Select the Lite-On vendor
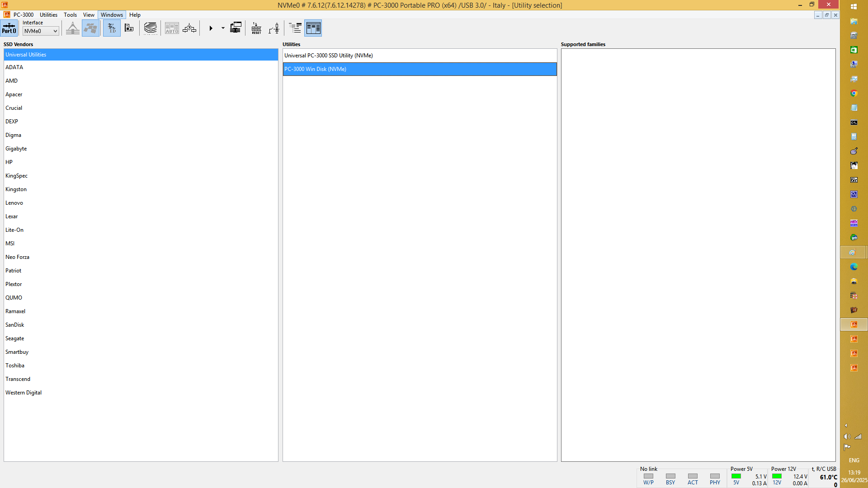The height and width of the screenshot is (488, 868). [141, 230]
